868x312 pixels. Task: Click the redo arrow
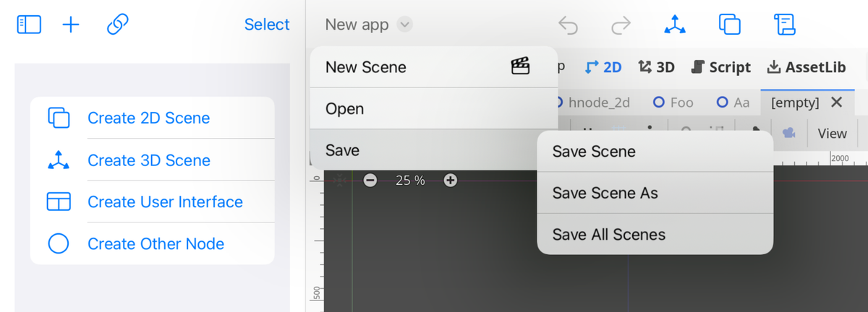click(x=621, y=25)
